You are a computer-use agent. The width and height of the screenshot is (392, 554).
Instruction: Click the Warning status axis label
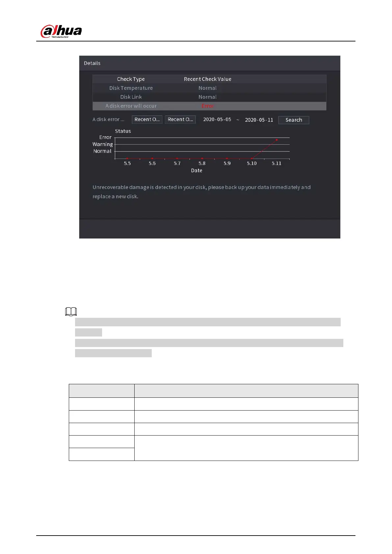coord(103,144)
